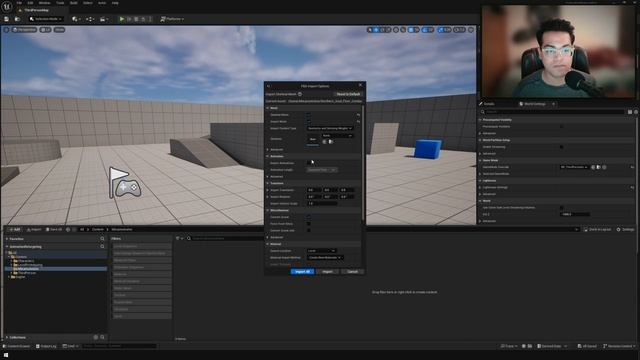This screenshot has width=640, height=360.
Task: Click the Collections add icon
Action: coord(96,338)
